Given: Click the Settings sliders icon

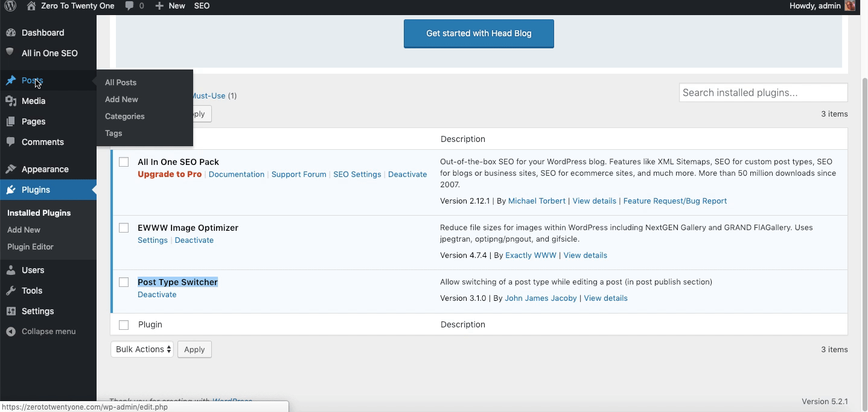Looking at the screenshot, I should tap(11, 311).
